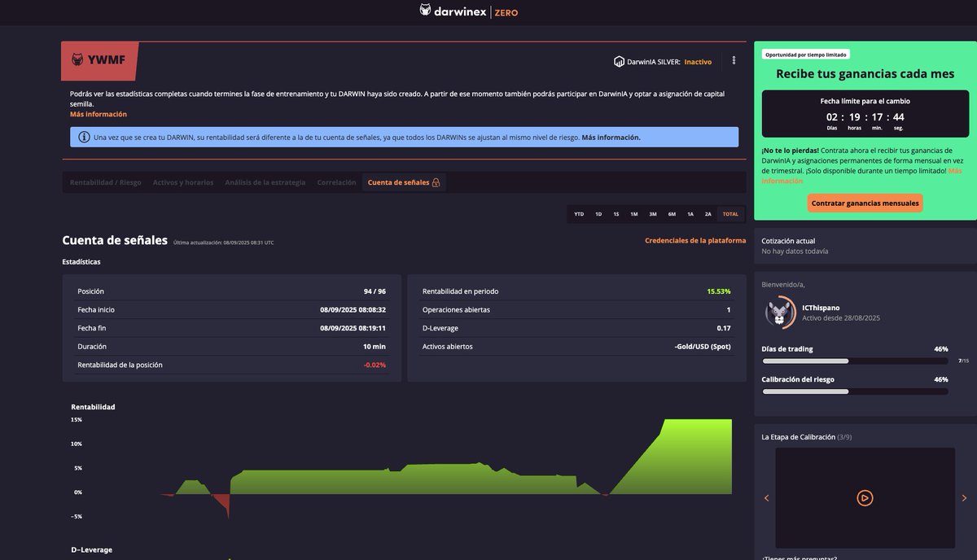Click Más información link in green promo
The width and height of the screenshot is (977, 560).
(x=861, y=176)
